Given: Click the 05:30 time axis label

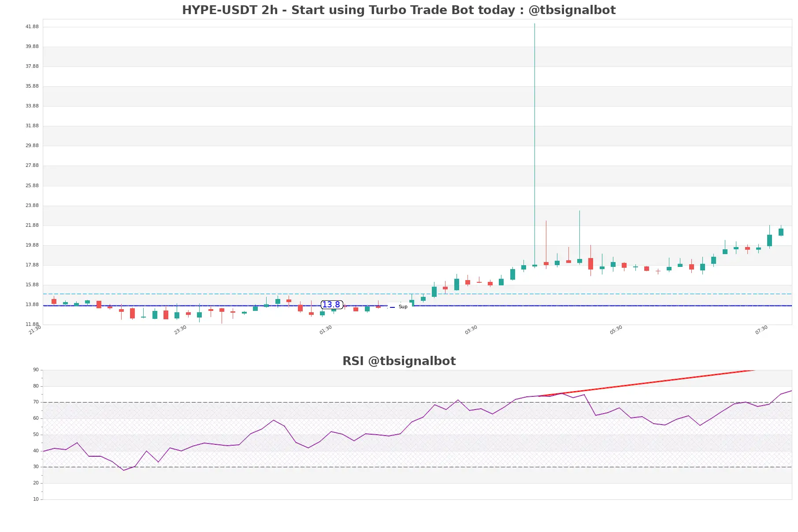Looking at the screenshot, I should tap(616, 330).
